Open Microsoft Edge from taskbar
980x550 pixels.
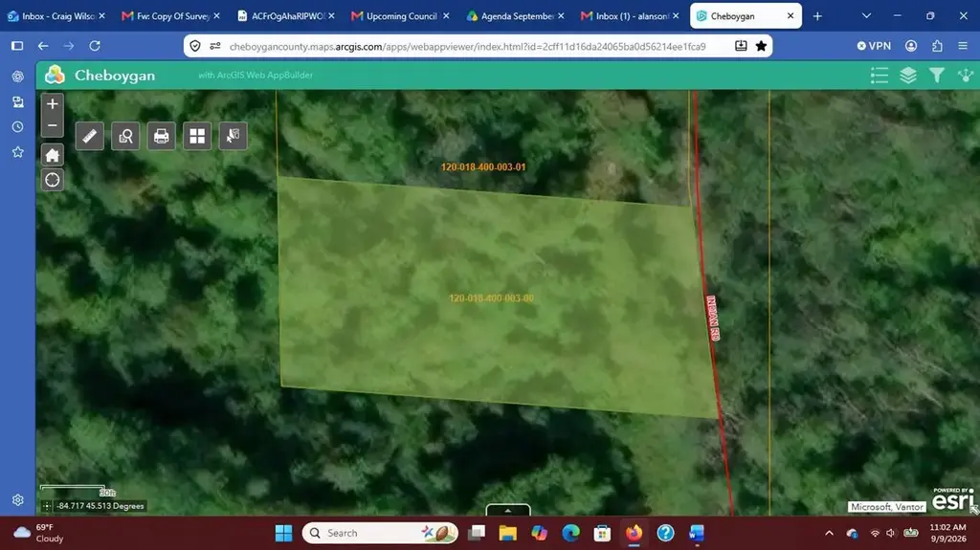pos(570,533)
